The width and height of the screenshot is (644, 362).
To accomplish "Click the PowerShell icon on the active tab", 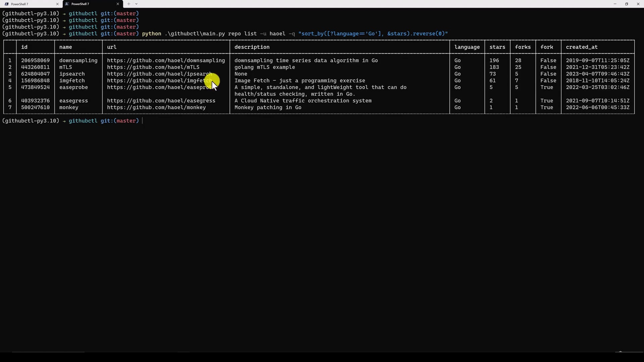I will point(67,4).
